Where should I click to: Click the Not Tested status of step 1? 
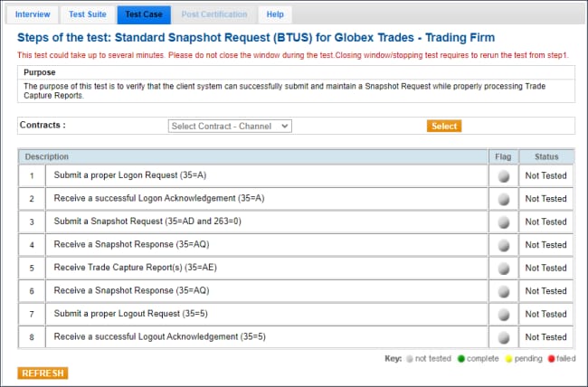point(545,175)
